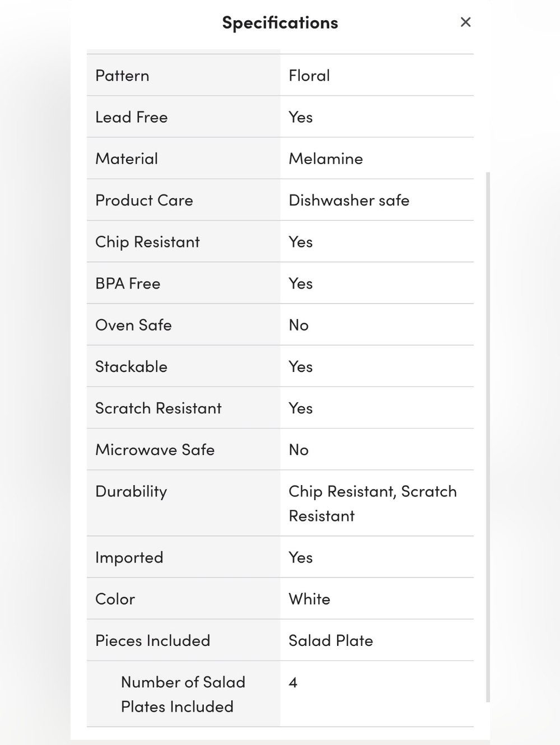This screenshot has width=560, height=745.
Task: Click the Pieces Included label
Action: (152, 640)
